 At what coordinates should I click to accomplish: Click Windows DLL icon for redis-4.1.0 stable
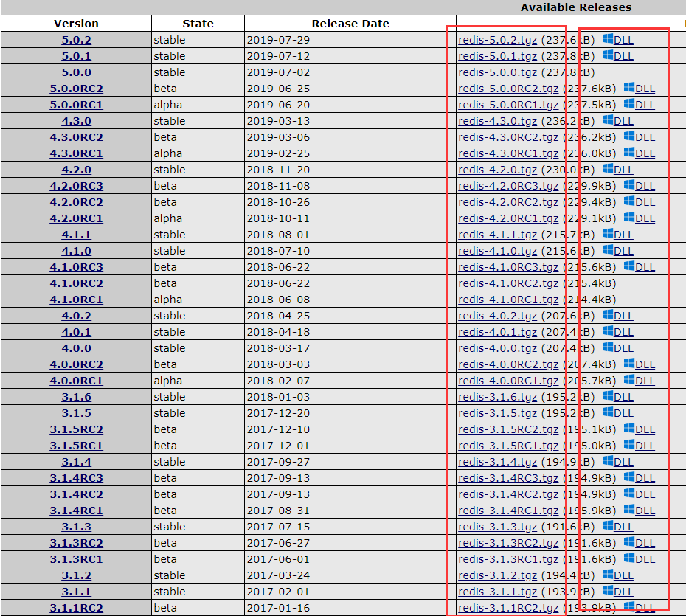(x=608, y=249)
